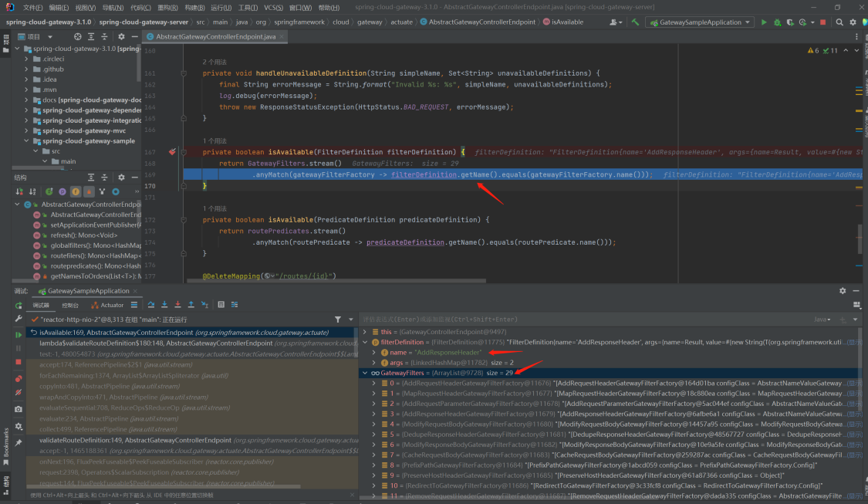Select validateRouteDefinition:149 stack frame
Screen dimensions: 868x504
(192, 440)
